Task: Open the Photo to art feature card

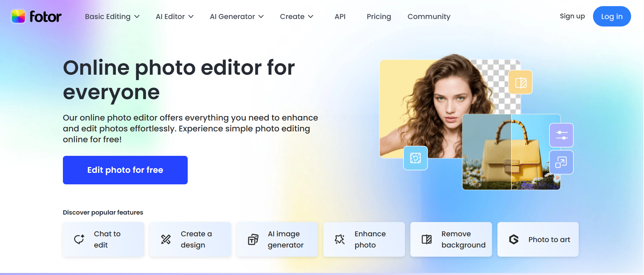Action: pyautogui.click(x=538, y=239)
